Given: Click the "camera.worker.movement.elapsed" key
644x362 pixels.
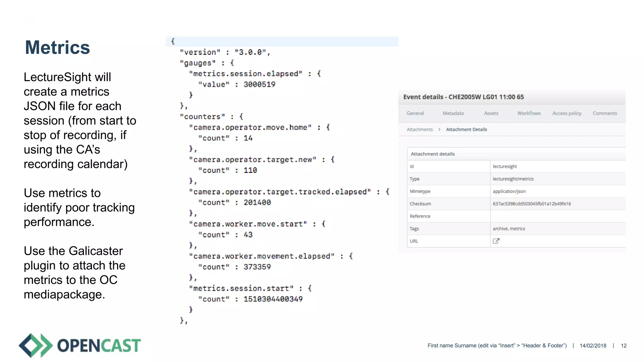Looking at the screenshot, I should coord(261,256).
